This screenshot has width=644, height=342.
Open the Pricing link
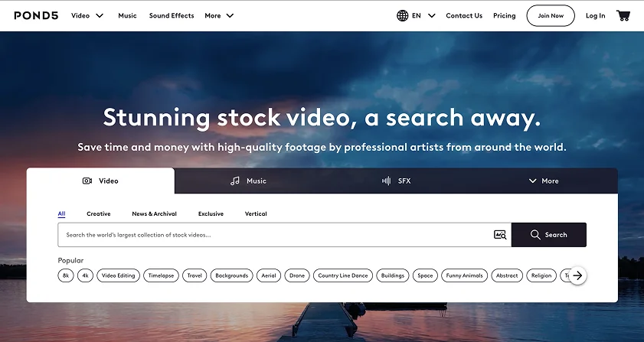coord(505,15)
